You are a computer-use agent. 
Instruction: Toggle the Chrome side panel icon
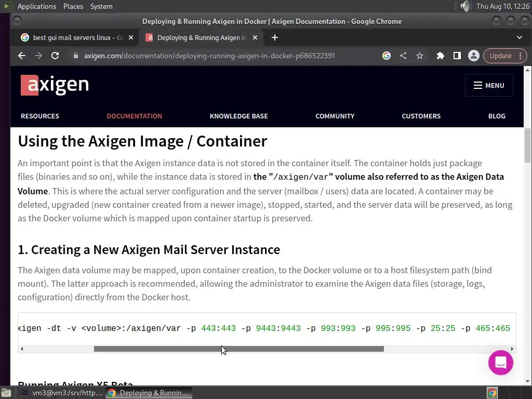457,56
